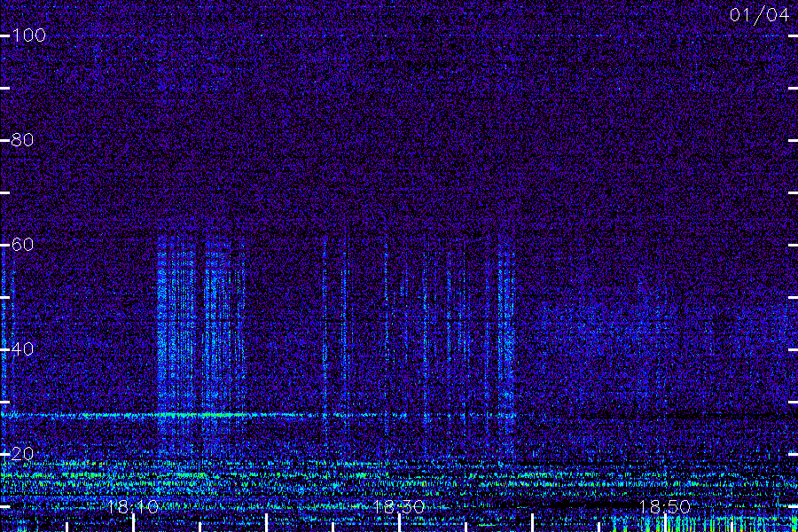Click the 18:30 time label
The height and width of the screenshot is (532, 798).
(x=399, y=506)
